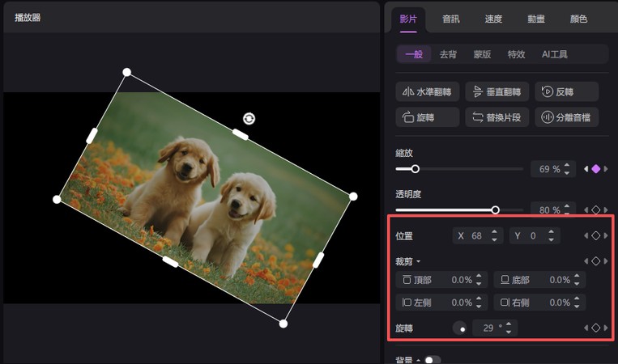Click the horizontal flip icon beside 水準翻轉
Screen dimensions: 618x364
408,92
